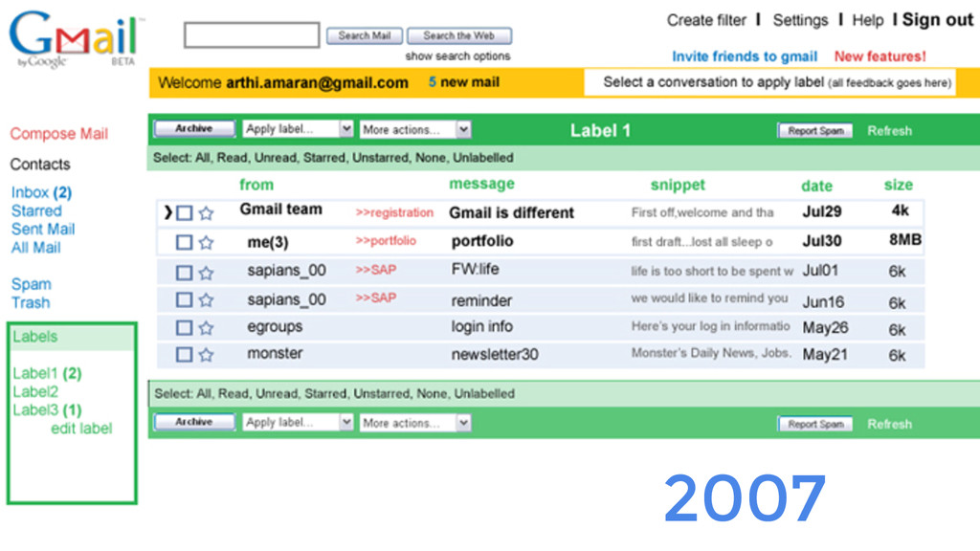The width and height of the screenshot is (980, 551).
Task: Click the 5 new mail notice
Action: point(464,82)
